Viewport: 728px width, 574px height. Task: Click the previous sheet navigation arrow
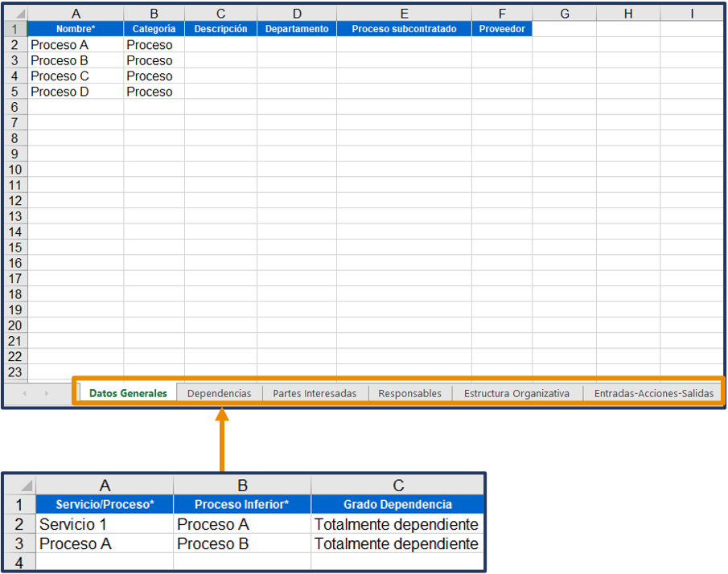[24, 393]
